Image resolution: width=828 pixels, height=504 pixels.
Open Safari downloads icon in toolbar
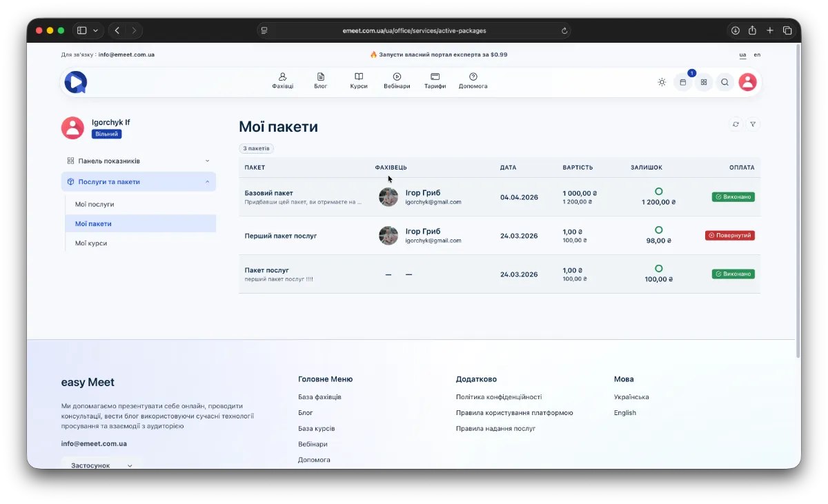pos(736,30)
